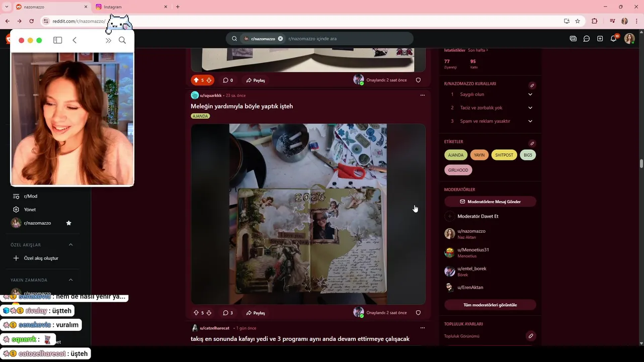Open moderator u/ErenAktan profile
This screenshot has width=644, height=362.
click(470, 288)
